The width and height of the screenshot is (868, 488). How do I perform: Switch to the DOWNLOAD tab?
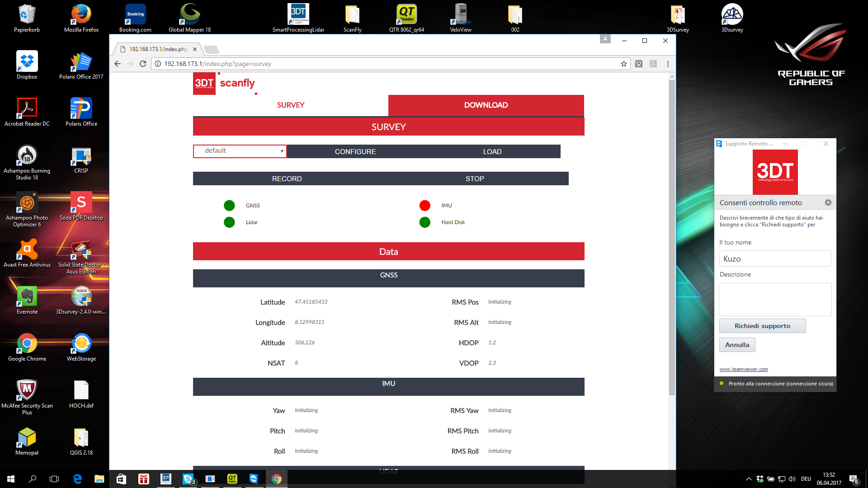coord(486,105)
